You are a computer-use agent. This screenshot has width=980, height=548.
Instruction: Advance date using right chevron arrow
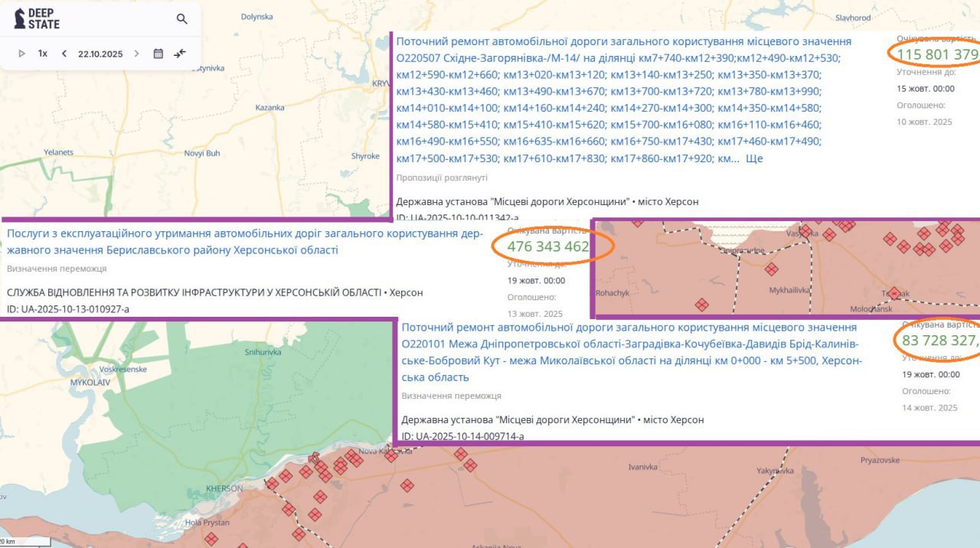[x=137, y=54]
